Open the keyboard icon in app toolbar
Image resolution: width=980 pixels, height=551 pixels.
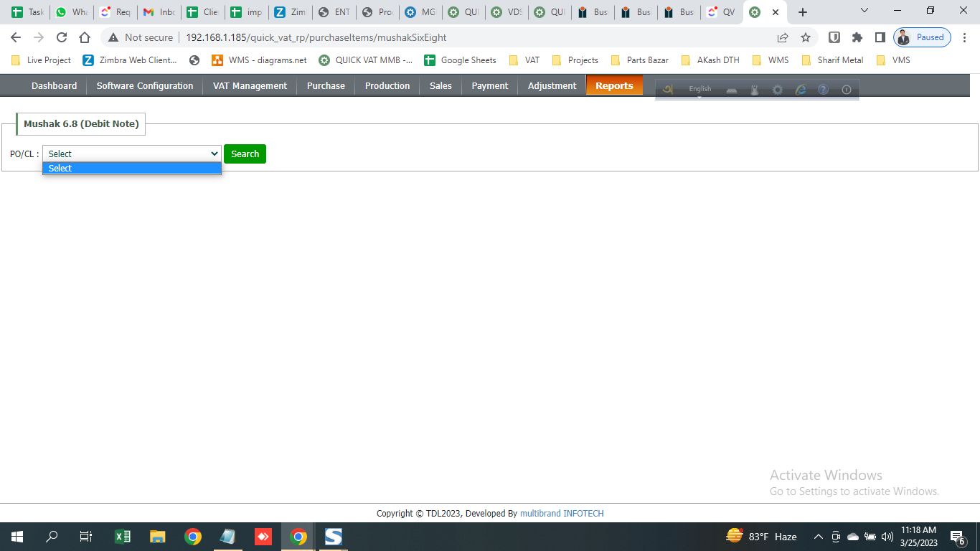pyautogui.click(x=732, y=90)
